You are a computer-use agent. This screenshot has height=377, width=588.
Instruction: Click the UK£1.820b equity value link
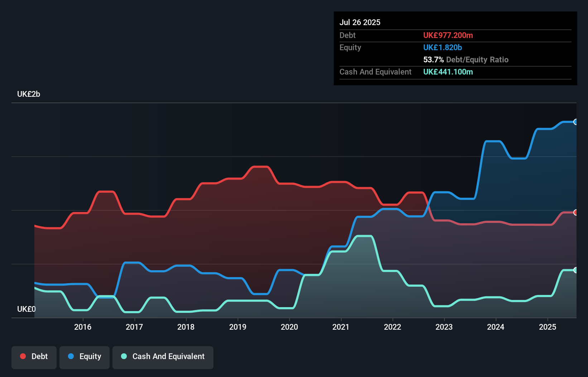point(443,47)
